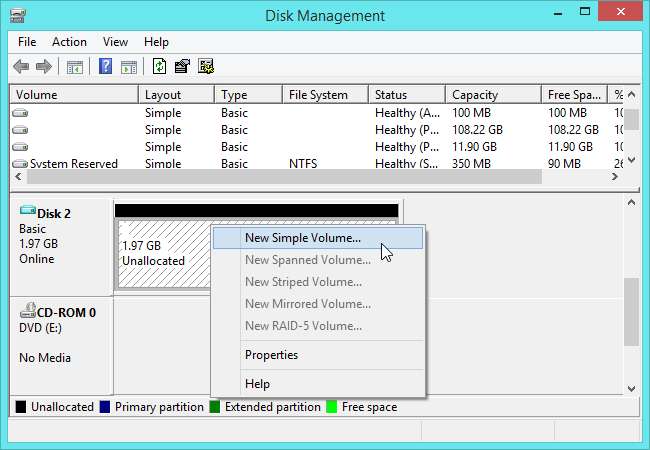Close the Disk Management window

[621, 12]
